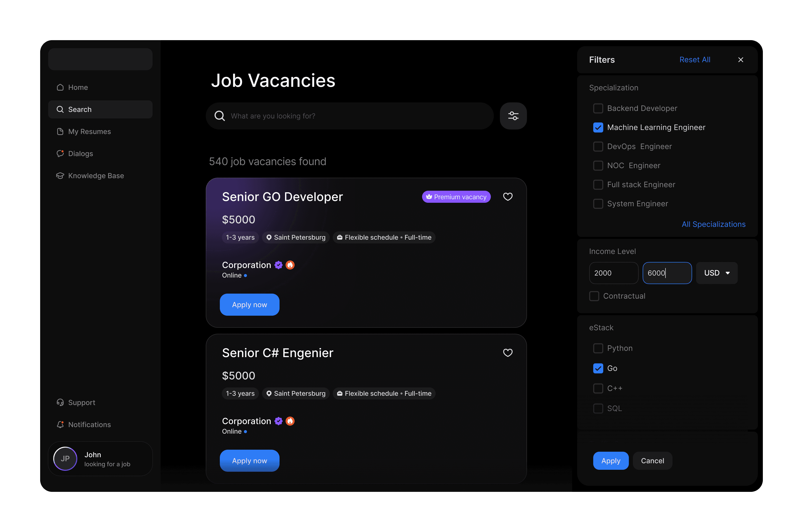Uncheck Machine Learning Engineer specialization
Image resolution: width=803 pixels, height=532 pixels.
[598, 127]
